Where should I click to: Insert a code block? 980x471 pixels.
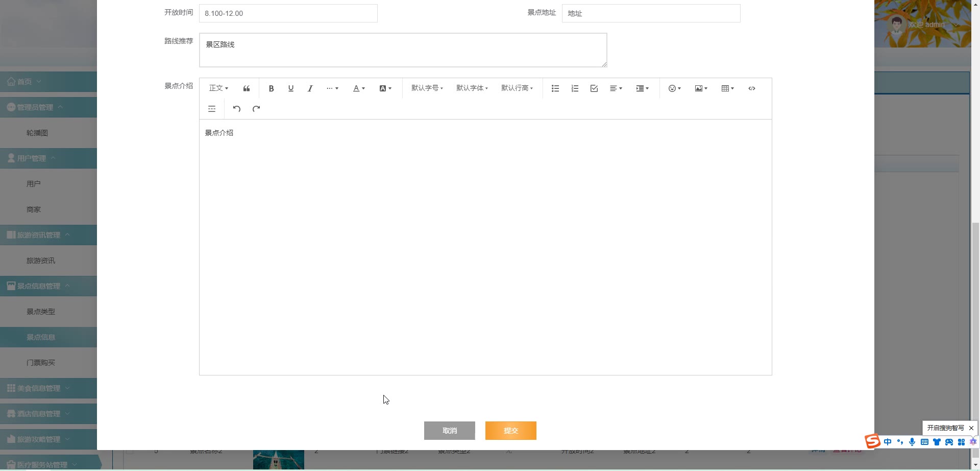(752, 88)
